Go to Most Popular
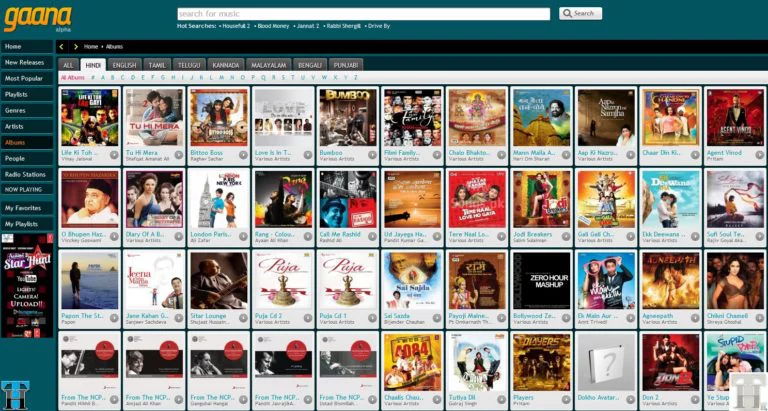 (x=27, y=78)
